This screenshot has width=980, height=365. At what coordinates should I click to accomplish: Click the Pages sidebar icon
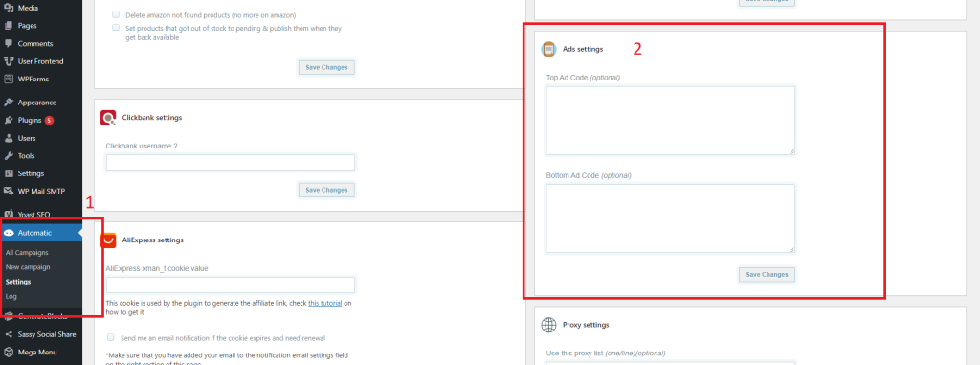[9, 26]
